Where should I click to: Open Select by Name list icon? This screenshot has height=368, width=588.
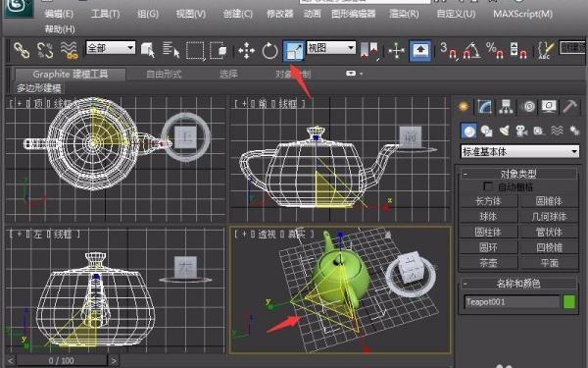pos(171,50)
